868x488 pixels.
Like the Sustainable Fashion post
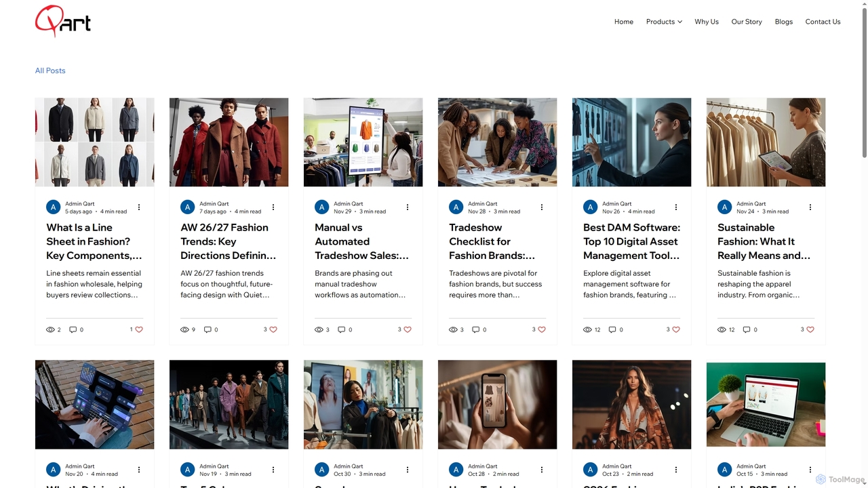[810, 329]
